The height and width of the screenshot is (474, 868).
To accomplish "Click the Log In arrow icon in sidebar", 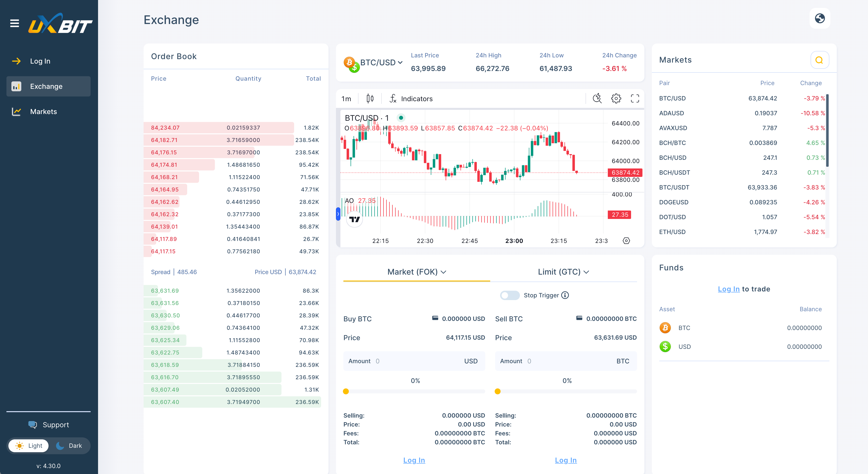I will click(17, 61).
